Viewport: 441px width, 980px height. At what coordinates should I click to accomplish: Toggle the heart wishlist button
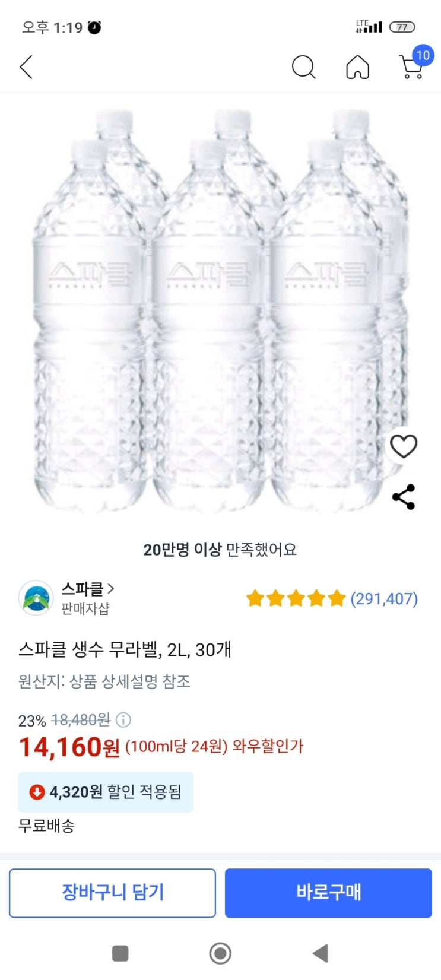pyautogui.click(x=404, y=446)
